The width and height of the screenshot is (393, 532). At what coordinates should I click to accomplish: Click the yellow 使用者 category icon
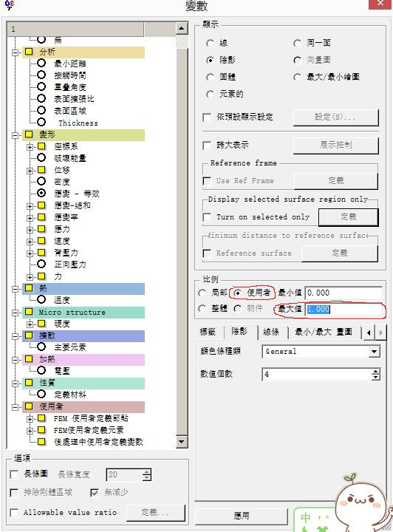click(29, 406)
